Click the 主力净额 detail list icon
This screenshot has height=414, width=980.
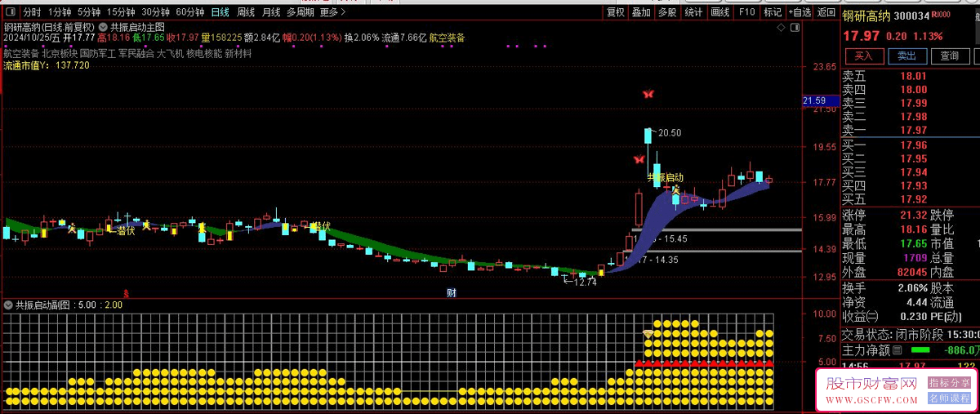[897, 349]
